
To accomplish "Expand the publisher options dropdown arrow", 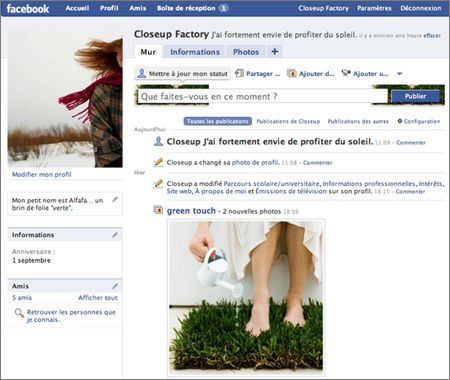I will (x=399, y=74).
